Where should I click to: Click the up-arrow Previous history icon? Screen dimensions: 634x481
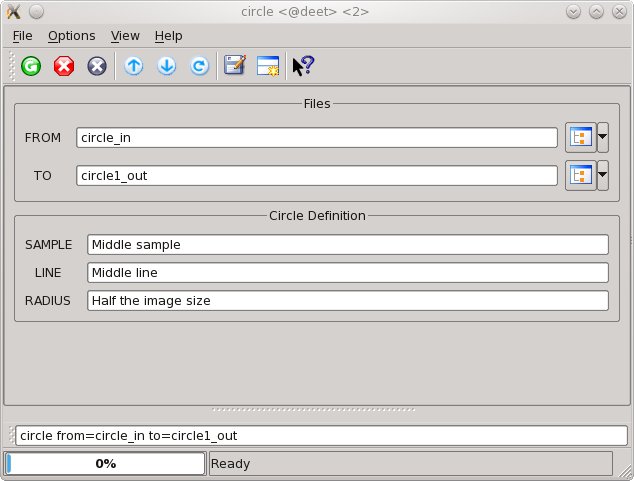133,66
